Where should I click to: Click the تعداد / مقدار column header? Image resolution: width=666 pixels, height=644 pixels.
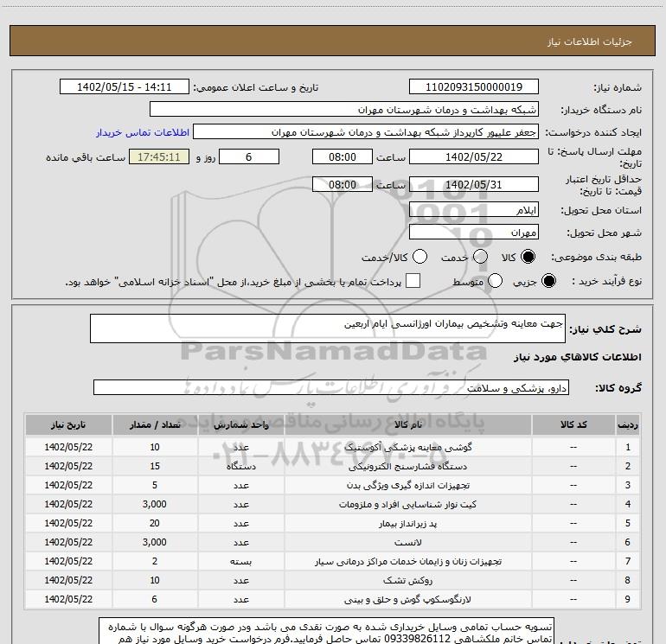click(x=155, y=425)
